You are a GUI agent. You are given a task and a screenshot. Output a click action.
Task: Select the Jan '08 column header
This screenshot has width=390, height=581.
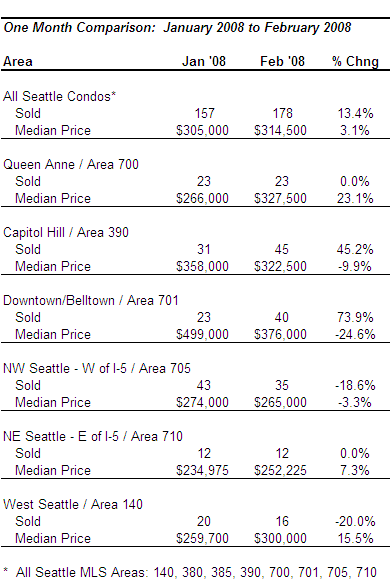tap(204, 61)
